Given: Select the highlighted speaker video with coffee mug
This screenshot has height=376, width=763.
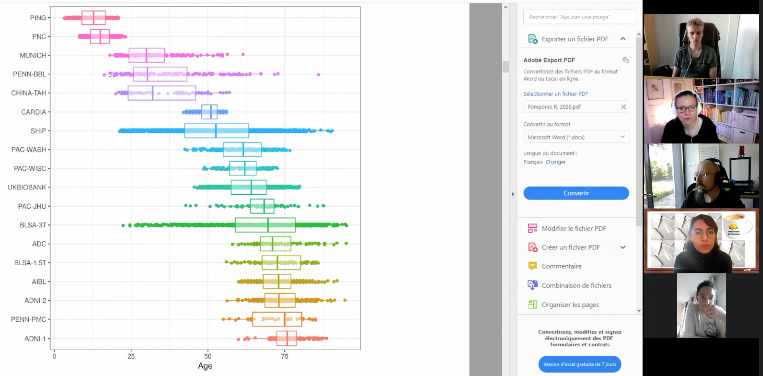Looking at the screenshot, I should pos(701,241).
